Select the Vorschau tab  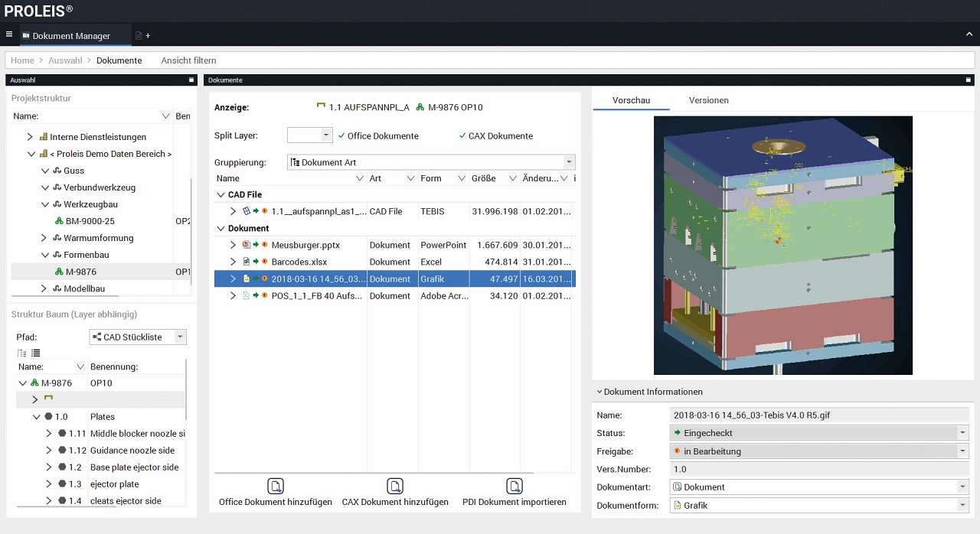pyautogui.click(x=631, y=100)
